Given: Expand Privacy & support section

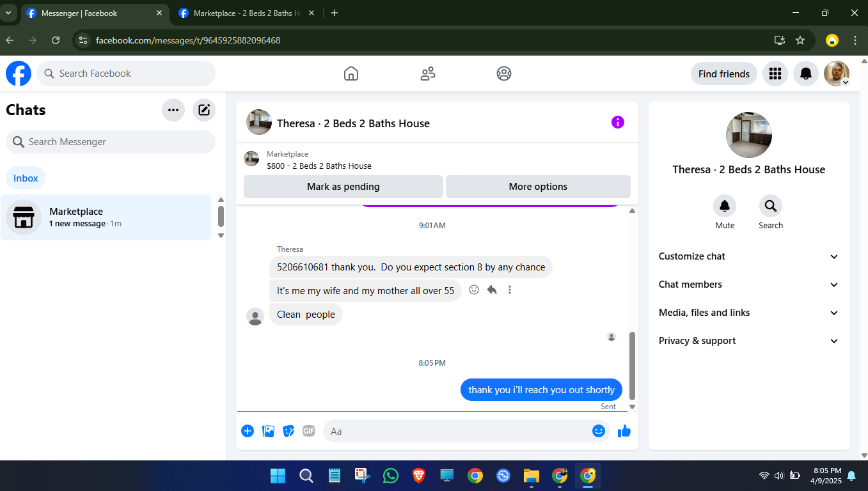Looking at the screenshot, I should (x=748, y=341).
